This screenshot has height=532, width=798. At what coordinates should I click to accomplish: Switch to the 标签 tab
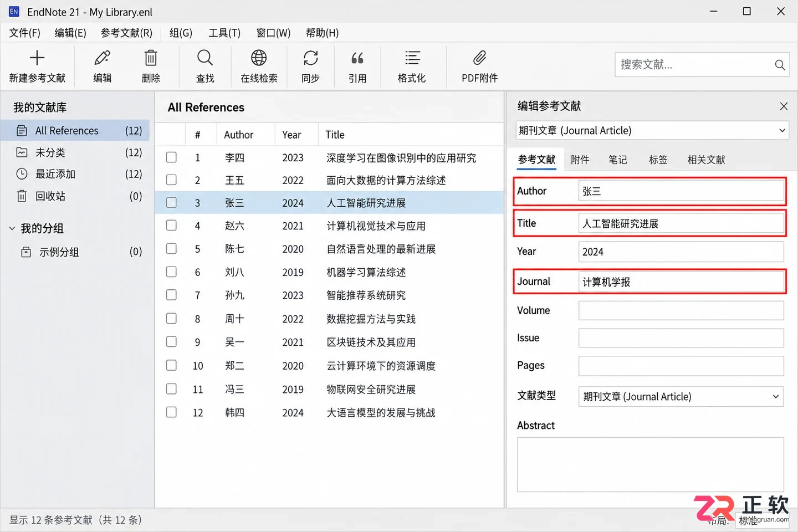pos(658,160)
